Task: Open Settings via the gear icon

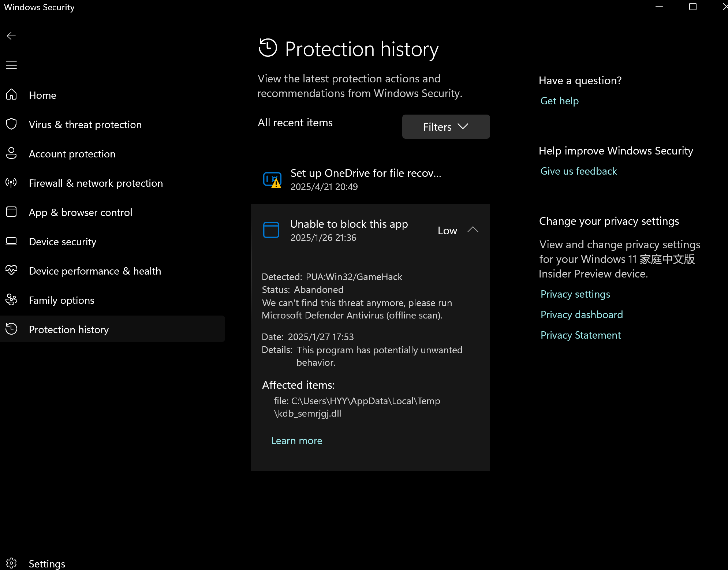Action: click(x=11, y=563)
